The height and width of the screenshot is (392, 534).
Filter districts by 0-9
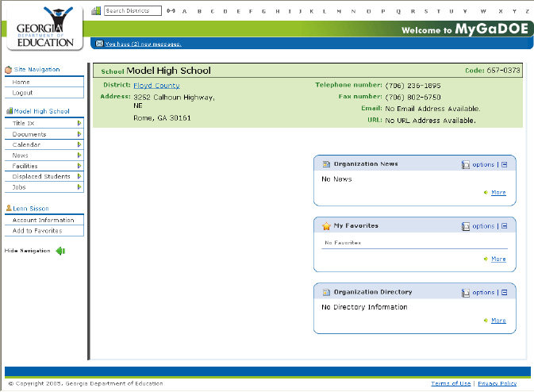tap(171, 11)
